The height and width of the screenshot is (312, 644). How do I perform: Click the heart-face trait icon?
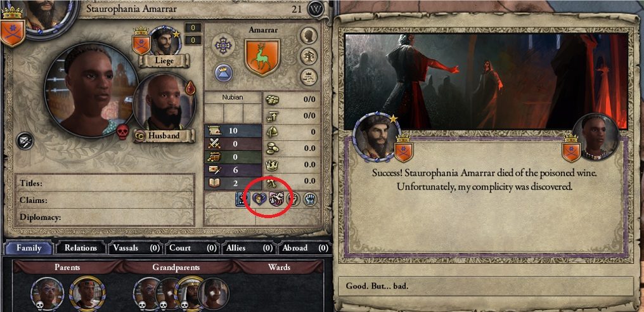point(259,199)
